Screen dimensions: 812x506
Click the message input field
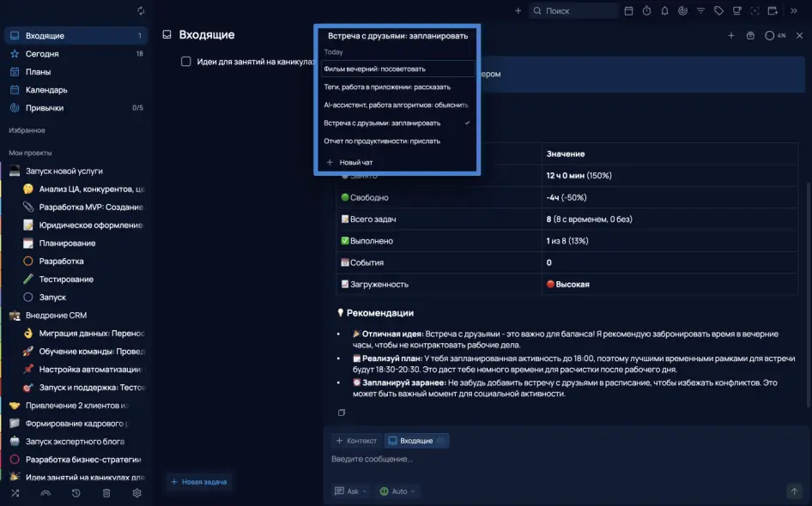[x=558, y=460]
